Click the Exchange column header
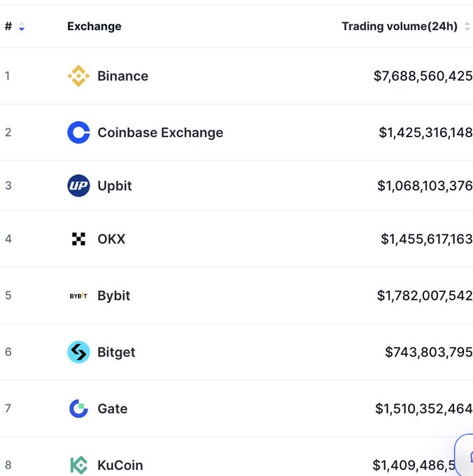 [94, 27]
